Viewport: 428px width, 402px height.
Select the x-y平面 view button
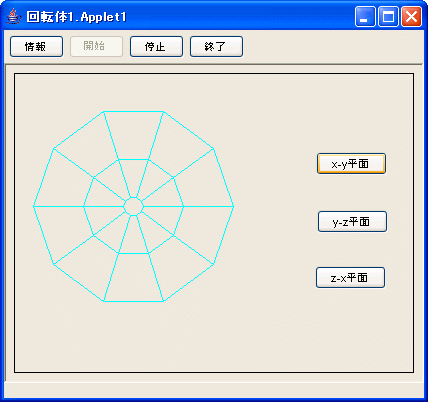351,164
